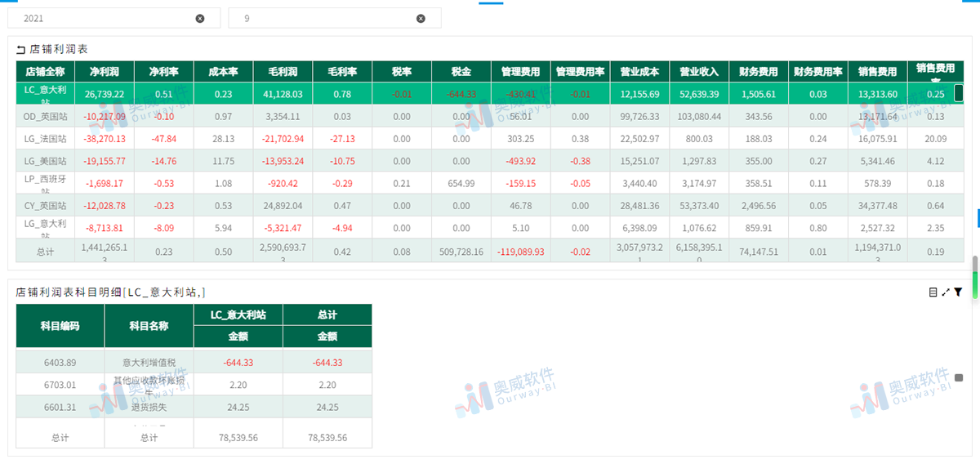This screenshot has width=980, height=464.
Task: Open the data table view icon
Action: [933, 292]
